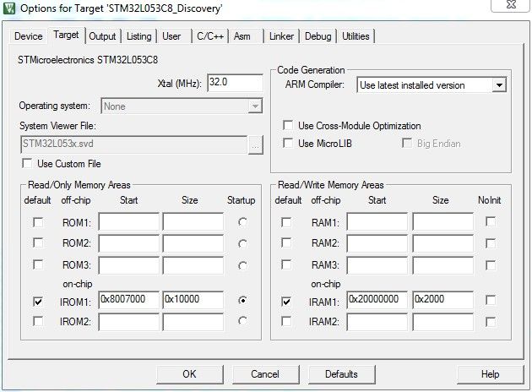The height and width of the screenshot is (392, 532).
Task: Click the Xtal (MHz) input field
Action: (x=235, y=83)
